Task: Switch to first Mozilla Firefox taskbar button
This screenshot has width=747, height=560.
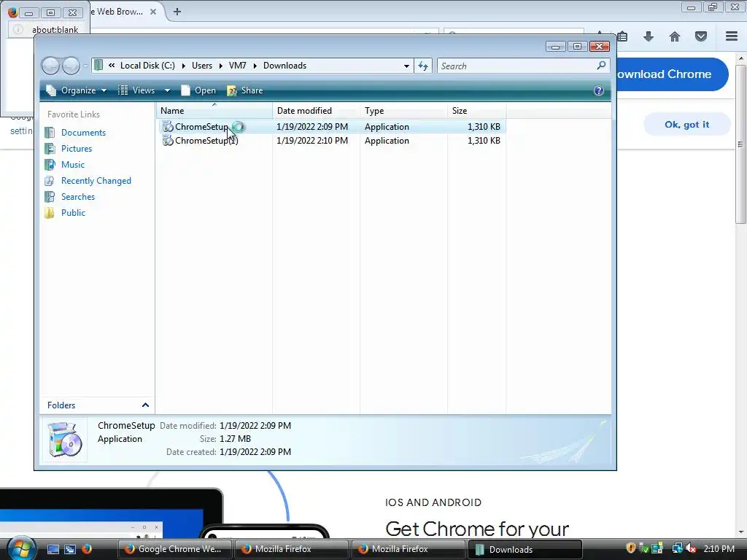Action: (x=291, y=549)
